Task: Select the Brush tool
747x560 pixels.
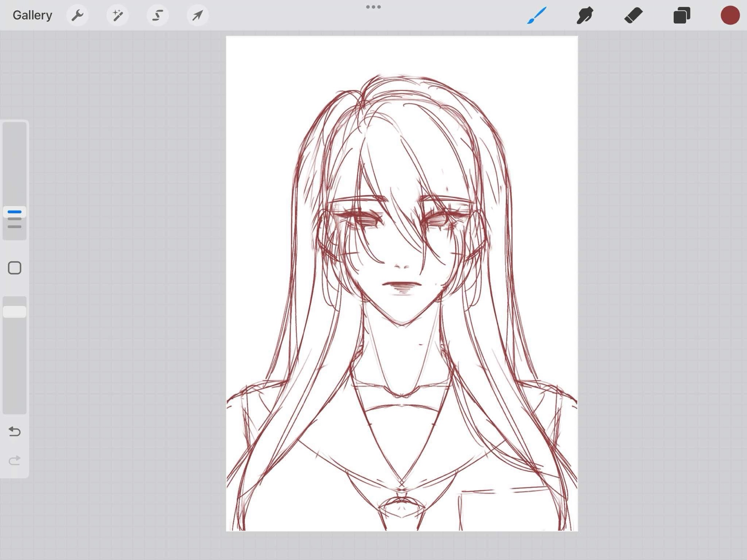Action: 537,15
